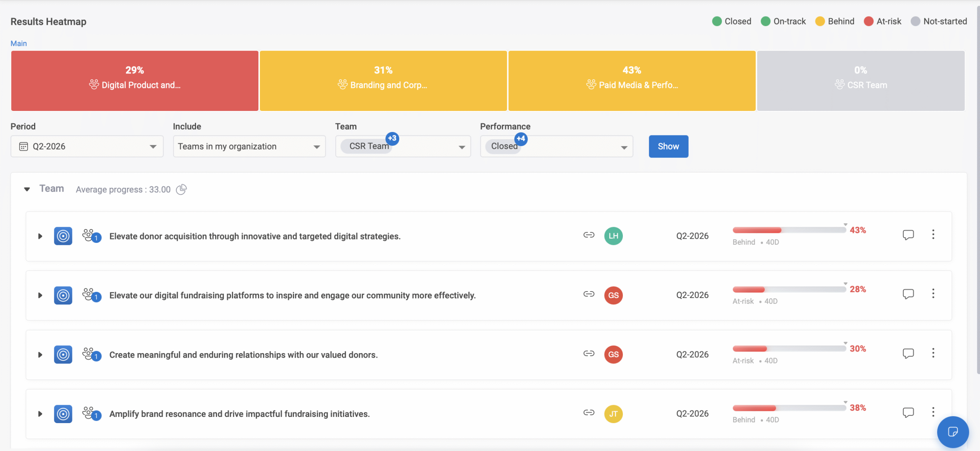Select the CSR Team 0% heatmap tile
Screen dimensions: 980x451
861,81
